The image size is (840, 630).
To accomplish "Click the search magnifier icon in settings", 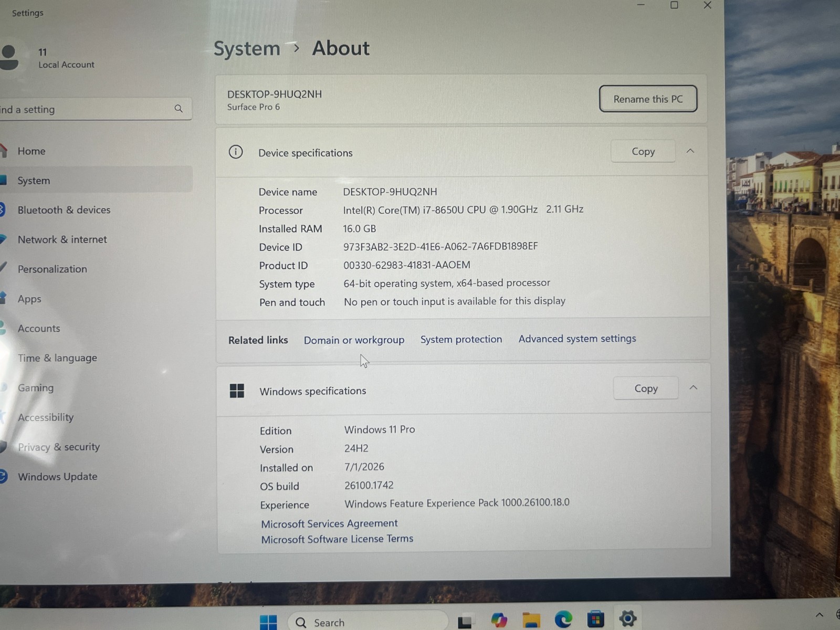I will (x=178, y=109).
